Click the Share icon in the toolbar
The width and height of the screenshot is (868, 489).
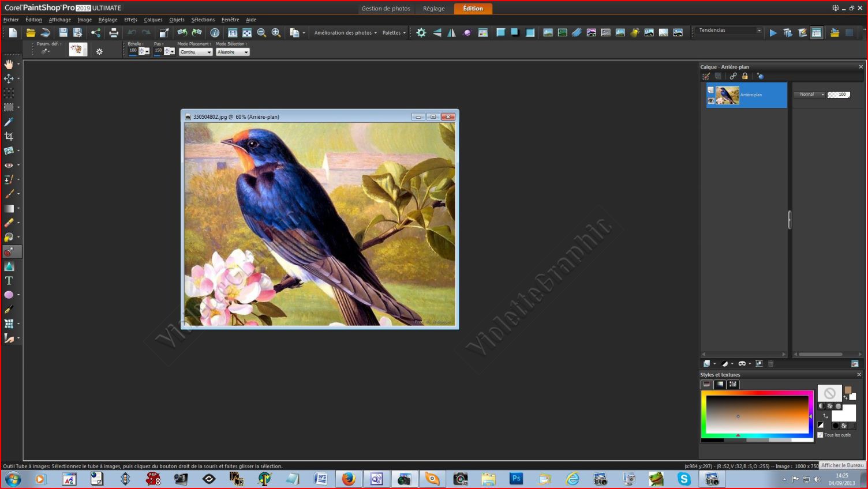96,33
